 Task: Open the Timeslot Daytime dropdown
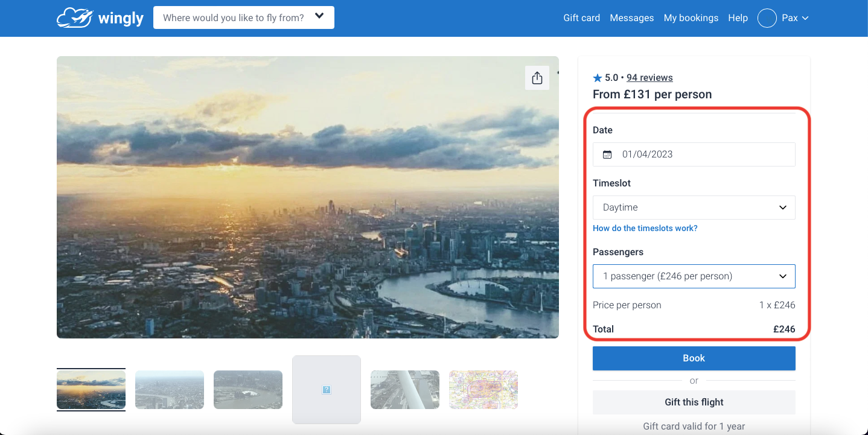pyautogui.click(x=694, y=208)
